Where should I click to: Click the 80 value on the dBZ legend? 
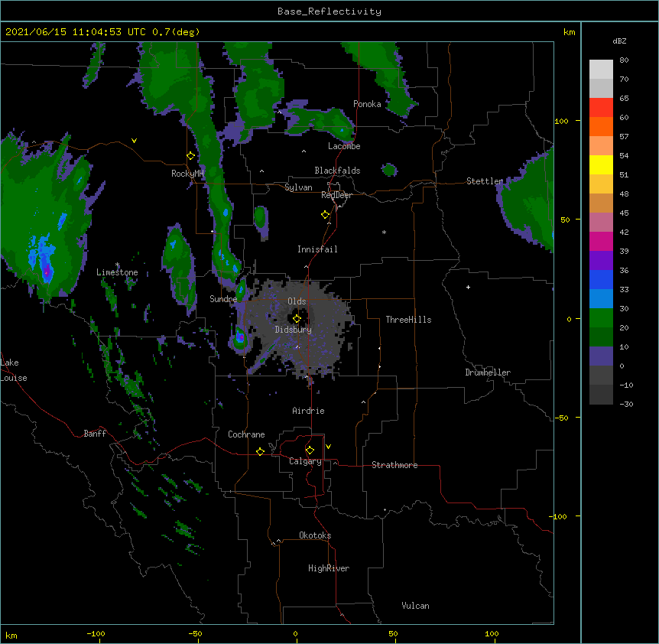(624, 60)
